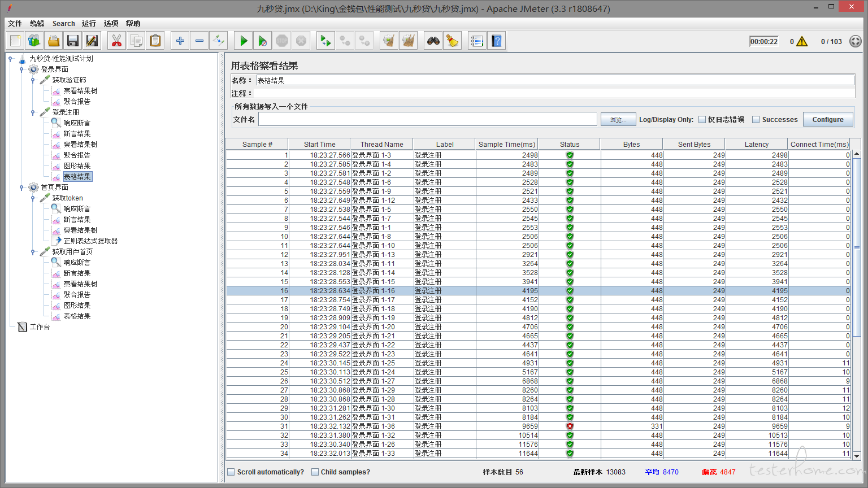Click the warning triangle error indicator

[802, 42]
